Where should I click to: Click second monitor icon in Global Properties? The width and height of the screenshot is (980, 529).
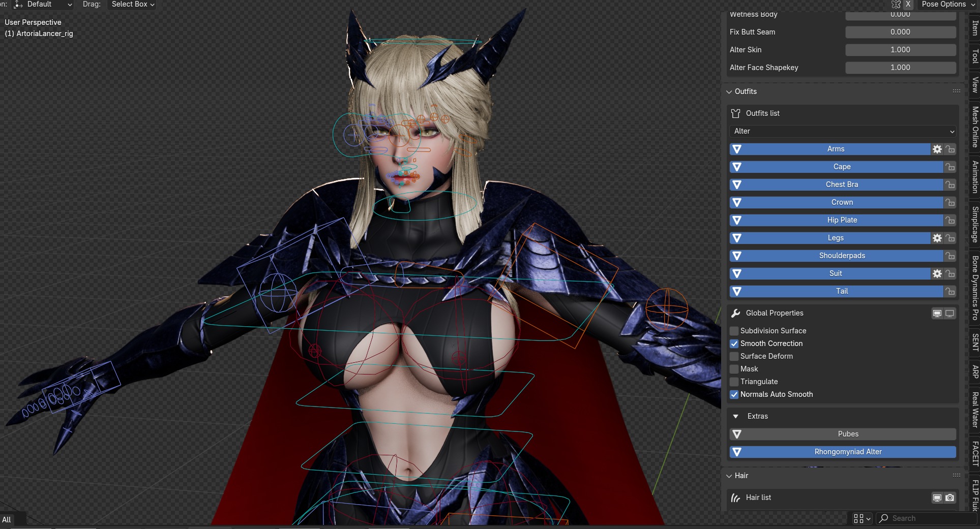[950, 313]
